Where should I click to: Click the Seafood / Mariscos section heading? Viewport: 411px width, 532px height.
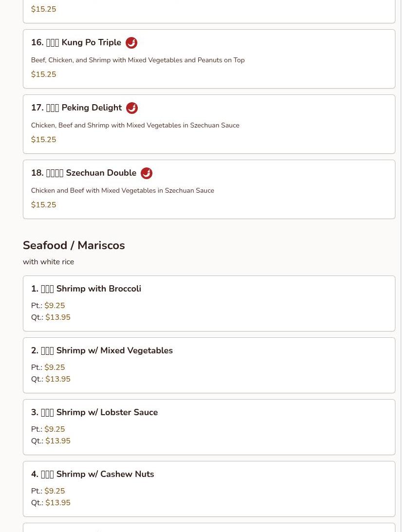coord(74,245)
